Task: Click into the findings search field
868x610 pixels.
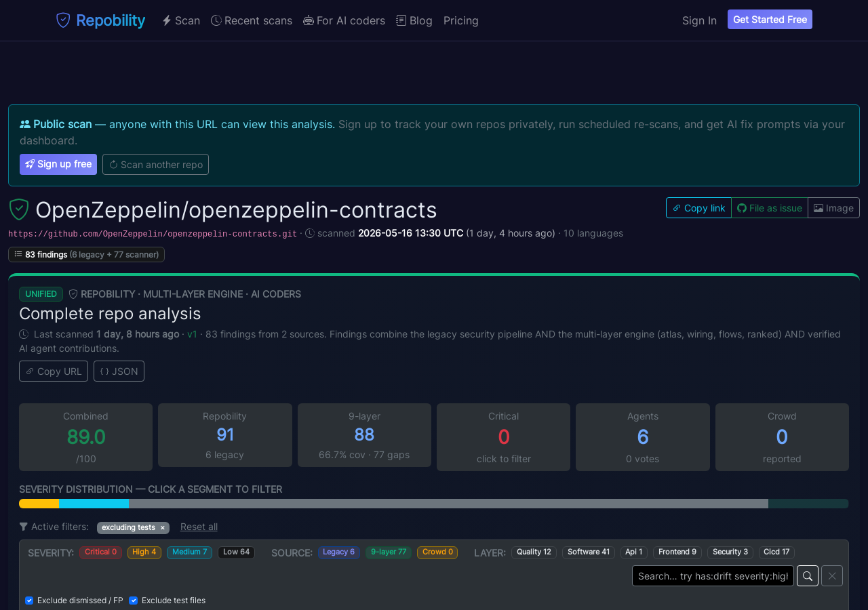Action: [x=713, y=576]
